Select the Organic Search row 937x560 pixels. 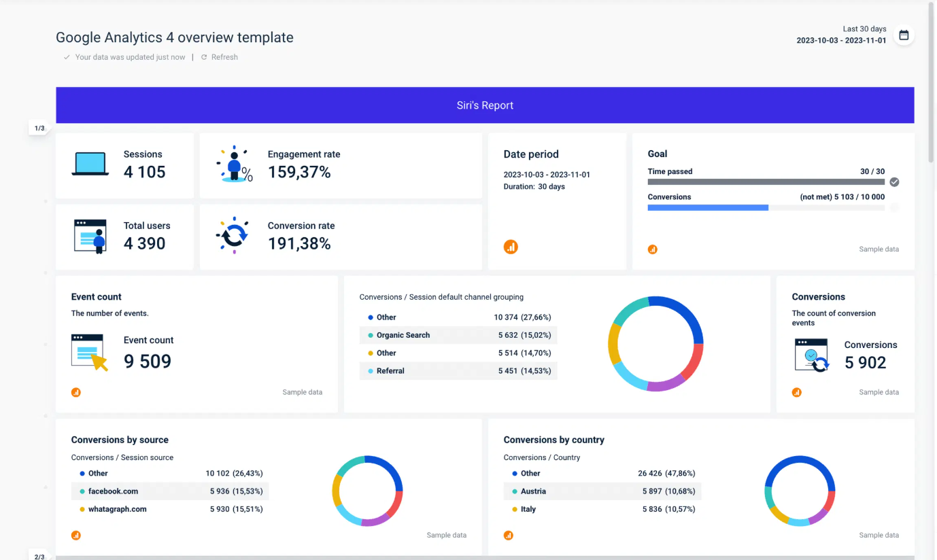[x=458, y=335]
